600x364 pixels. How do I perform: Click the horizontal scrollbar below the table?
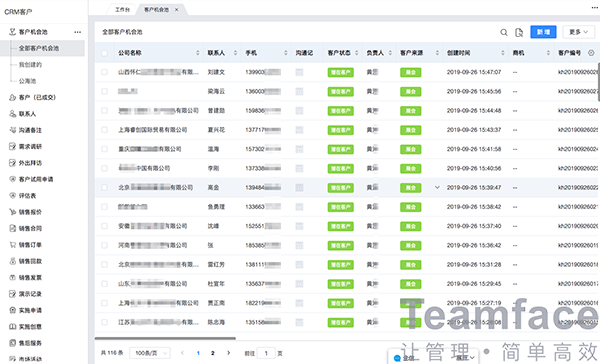coord(165,338)
